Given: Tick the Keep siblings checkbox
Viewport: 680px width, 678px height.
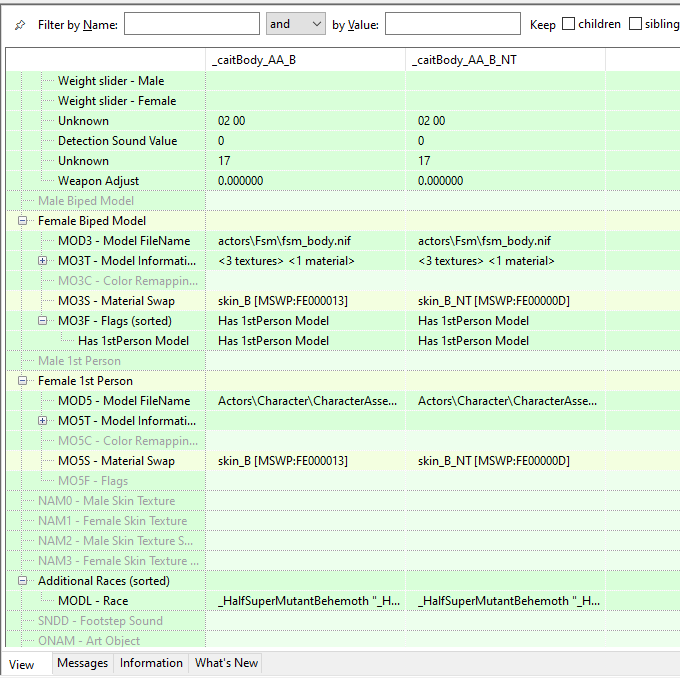Looking at the screenshot, I should click(635, 24).
